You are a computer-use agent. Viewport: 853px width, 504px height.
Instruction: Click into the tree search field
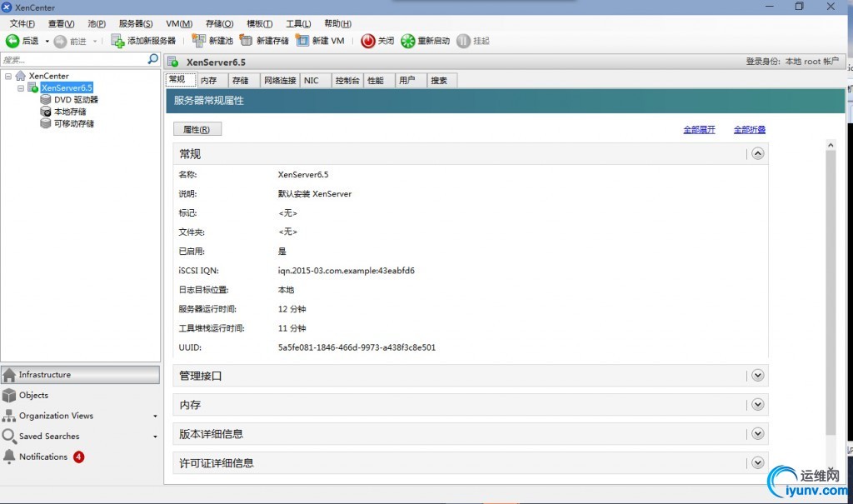click(73, 59)
